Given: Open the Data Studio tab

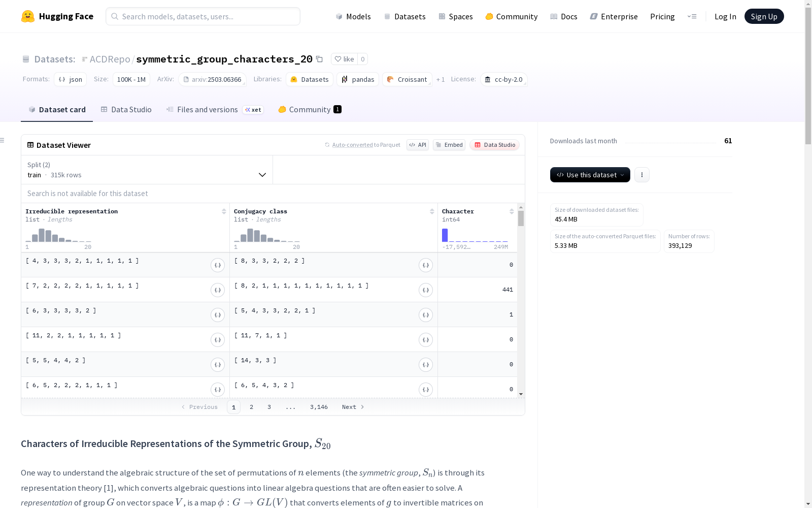Looking at the screenshot, I should 126,110.
